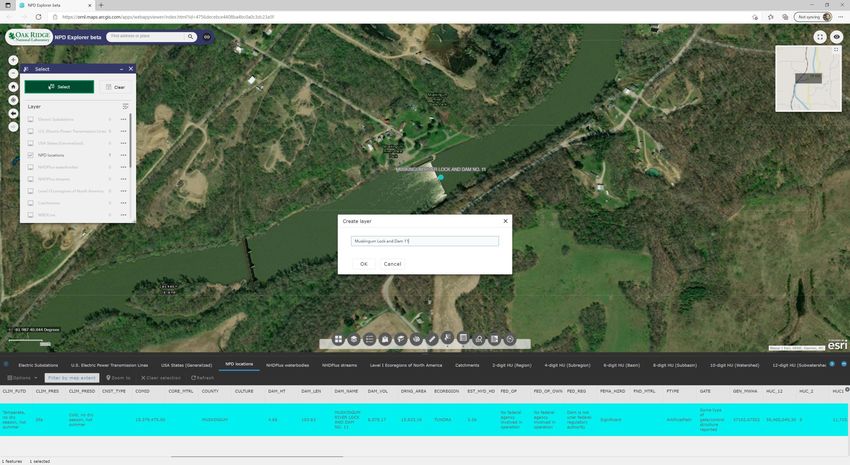The height and width of the screenshot is (465, 850).
Task: Confirm Create layer with OK
Action: click(364, 264)
